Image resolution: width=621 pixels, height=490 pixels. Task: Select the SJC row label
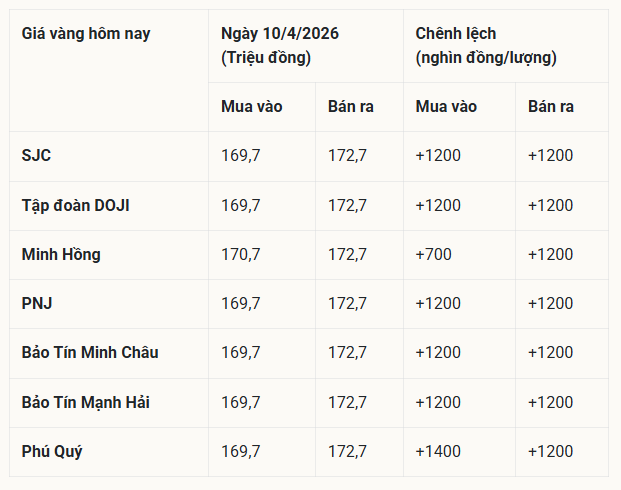click(36, 156)
